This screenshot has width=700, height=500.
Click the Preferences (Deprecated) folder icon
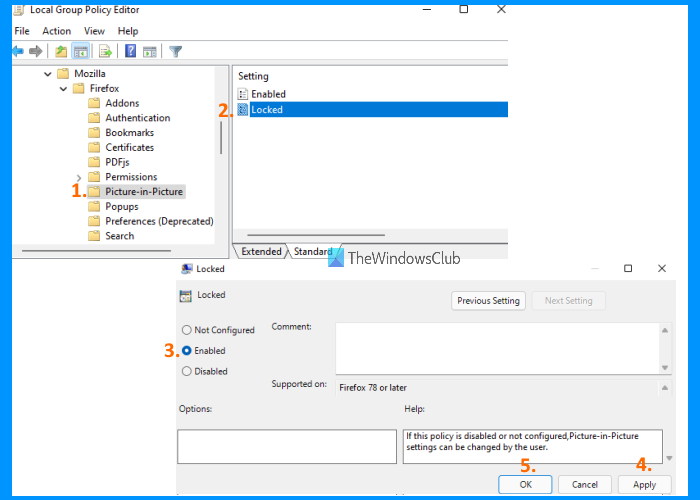(94, 221)
